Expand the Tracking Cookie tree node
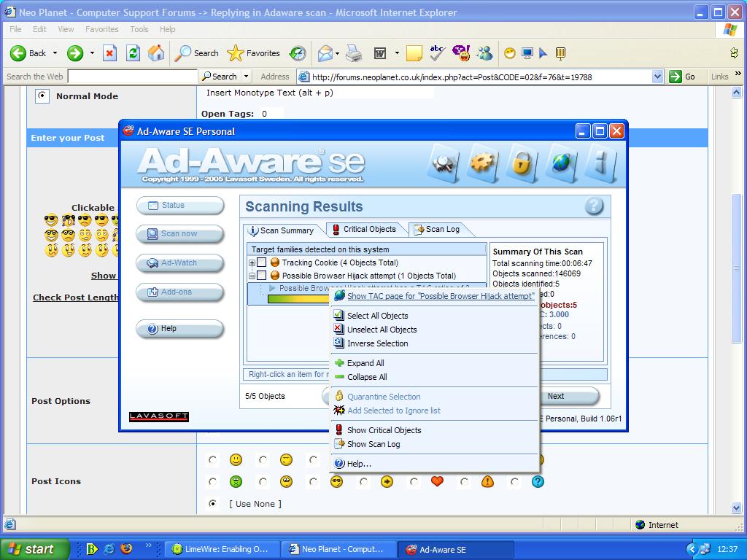This screenshot has width=747, height=560. [252, 262]
